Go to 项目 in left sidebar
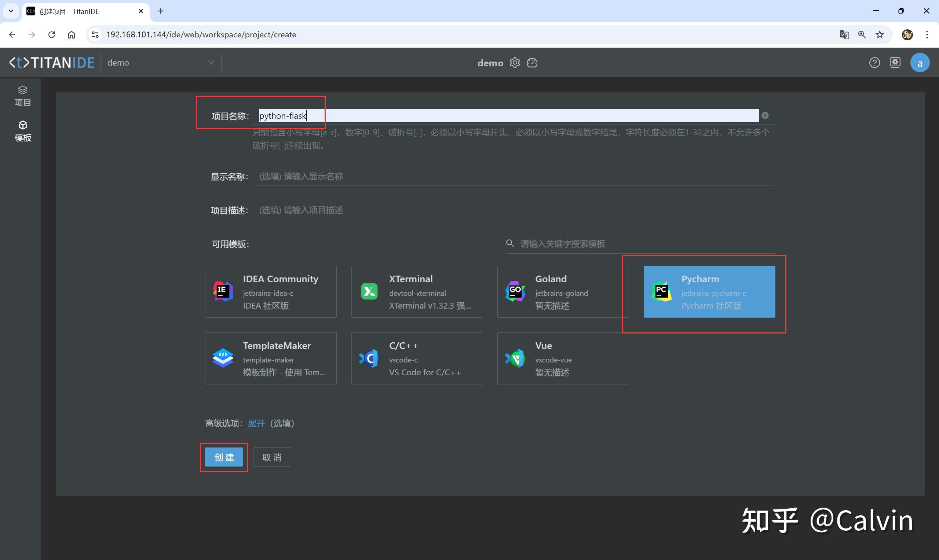Screen dimensions: 939x560 (x=23, y=96)
